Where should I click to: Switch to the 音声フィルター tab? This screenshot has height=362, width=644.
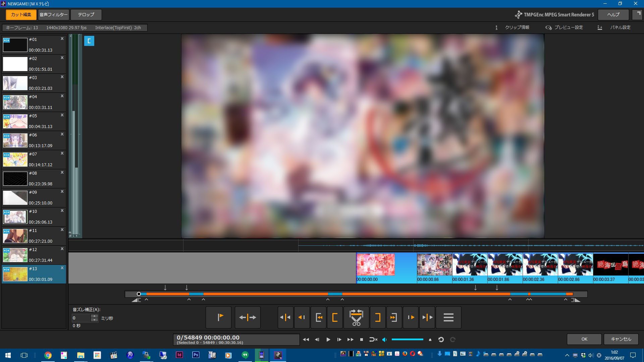coord(53,15)
